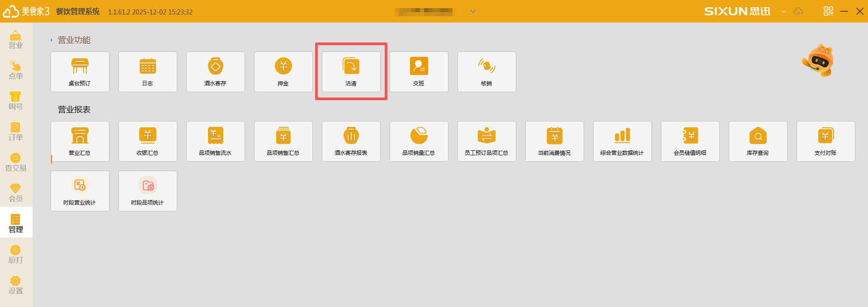Open the 库存查询 inventory query
The image size is (868, 307).
coord(758,141)
